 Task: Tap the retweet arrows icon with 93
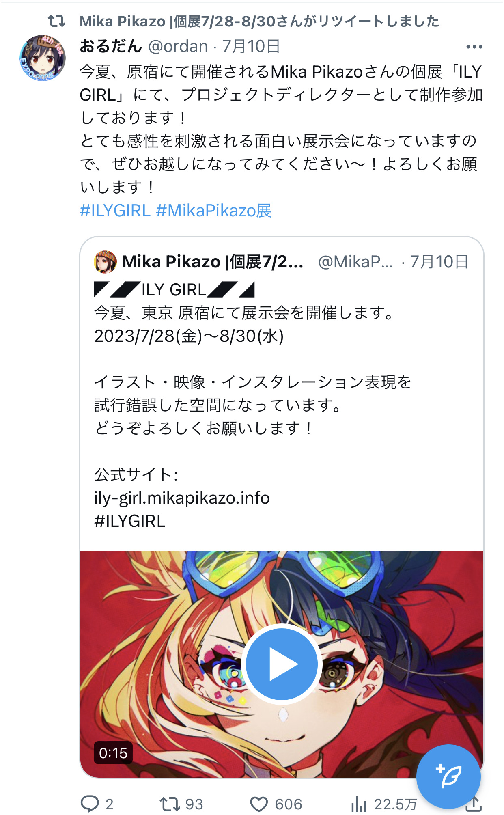169,804
